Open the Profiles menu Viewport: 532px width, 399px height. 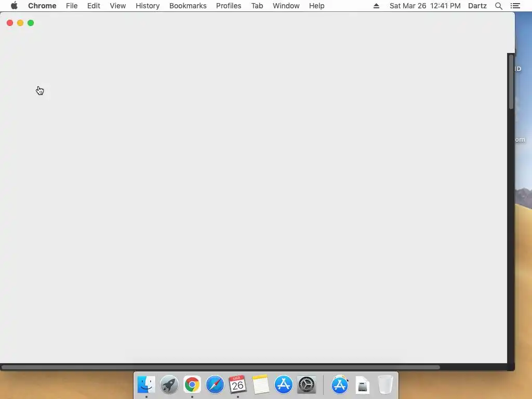tap(229, 6)
